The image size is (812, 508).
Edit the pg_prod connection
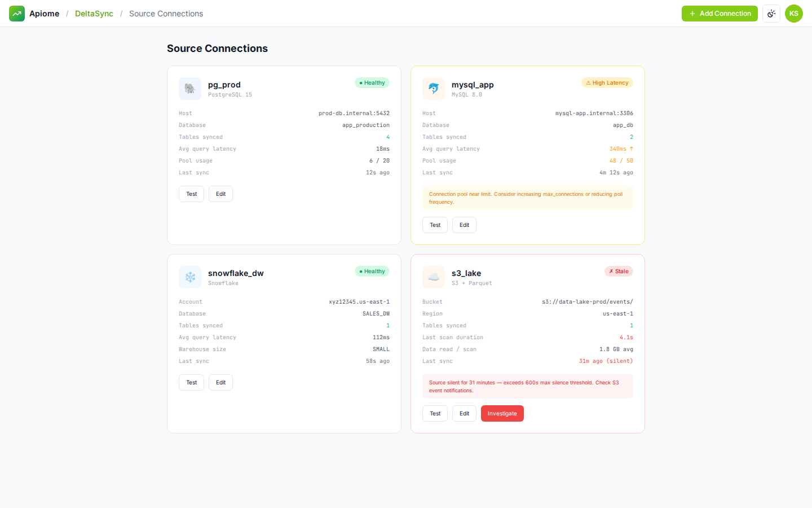coord(220,194)
